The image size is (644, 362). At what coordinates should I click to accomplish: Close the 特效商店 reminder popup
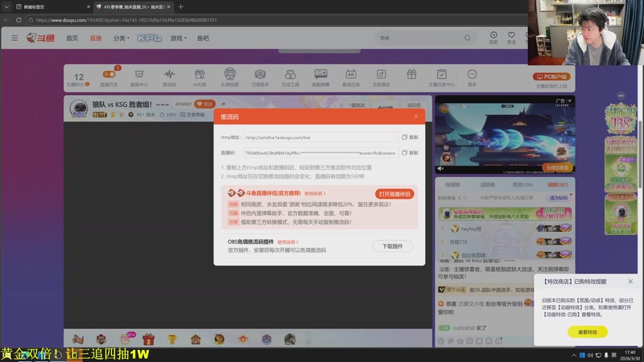pyautogui.click(x=630, y=282)
